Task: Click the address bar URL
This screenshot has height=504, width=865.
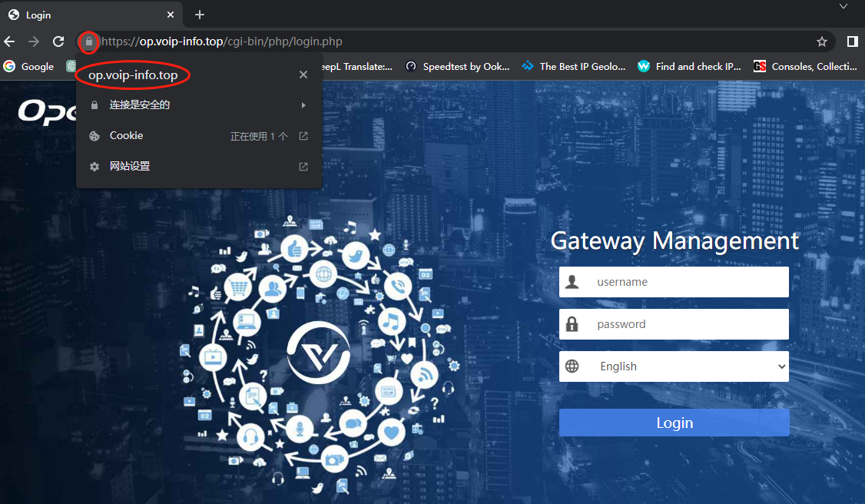Action: coord(222,41)
